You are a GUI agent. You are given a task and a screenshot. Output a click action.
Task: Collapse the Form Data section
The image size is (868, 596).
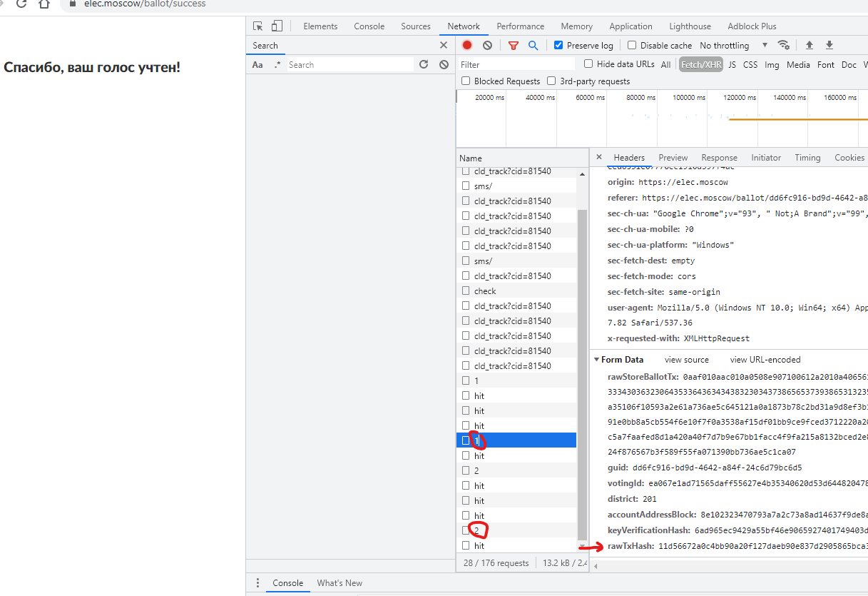tap(597, 360)
